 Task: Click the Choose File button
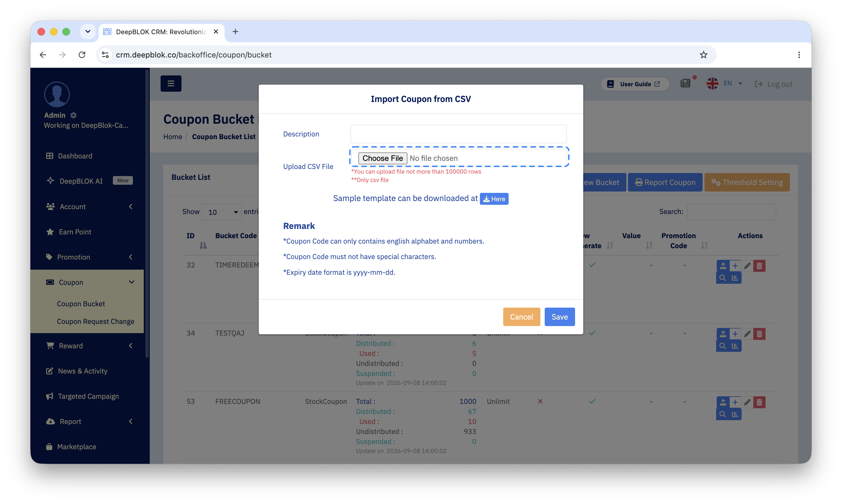point(383,158)
